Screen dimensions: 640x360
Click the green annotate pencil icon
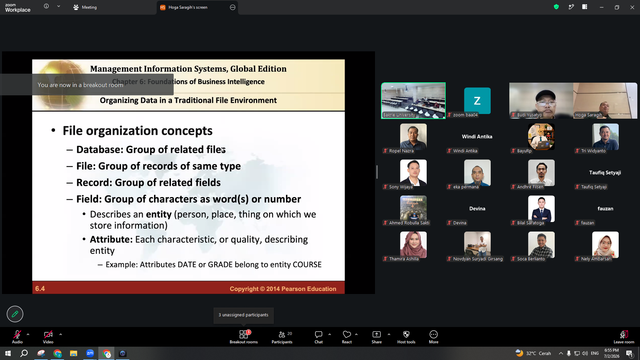15,314
